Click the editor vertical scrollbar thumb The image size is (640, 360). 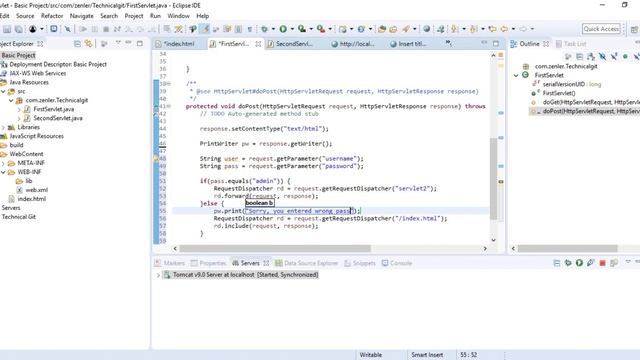(x=493, y=178)
